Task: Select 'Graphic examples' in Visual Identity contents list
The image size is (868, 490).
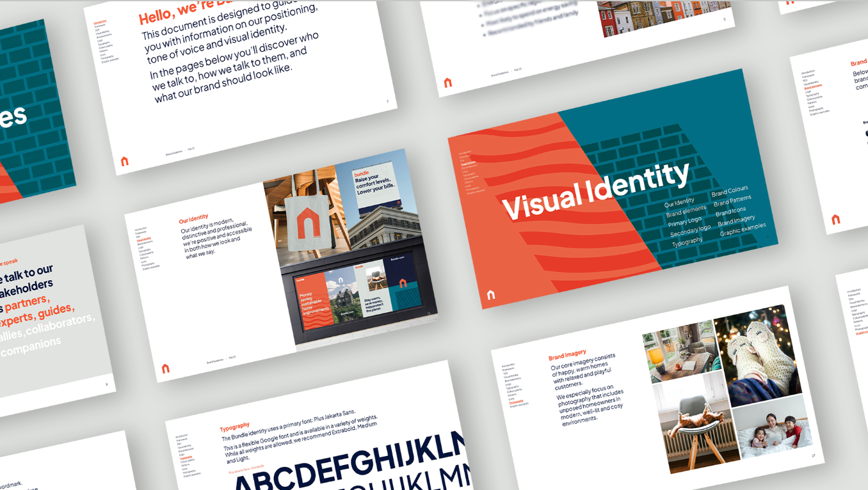Action: [x=743, y=230]
